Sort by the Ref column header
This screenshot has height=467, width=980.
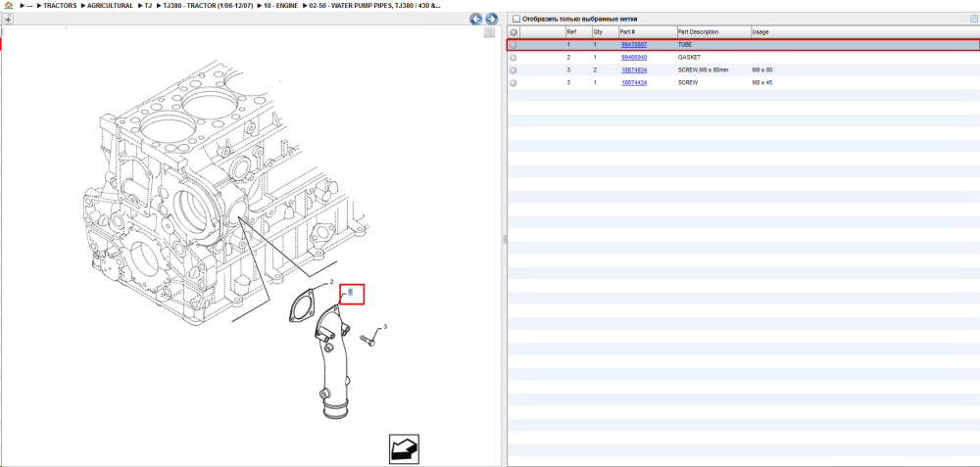pos(577,32)
